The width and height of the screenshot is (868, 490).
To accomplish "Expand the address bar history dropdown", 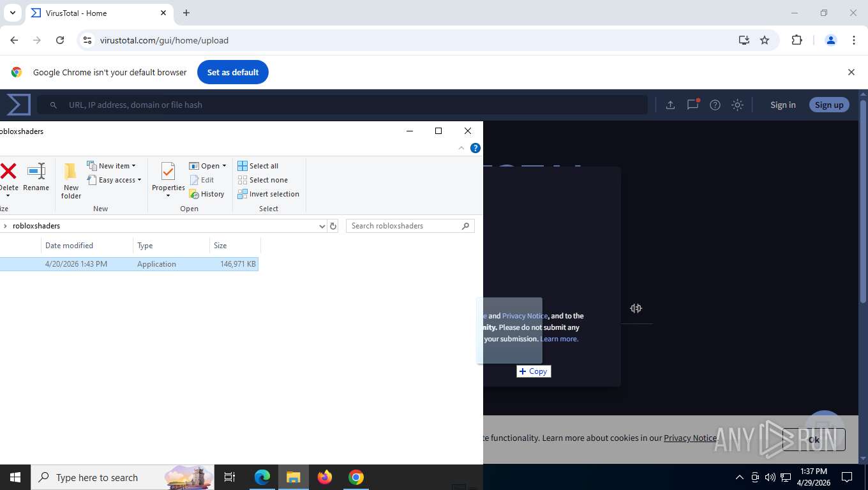I will (322, 226).
